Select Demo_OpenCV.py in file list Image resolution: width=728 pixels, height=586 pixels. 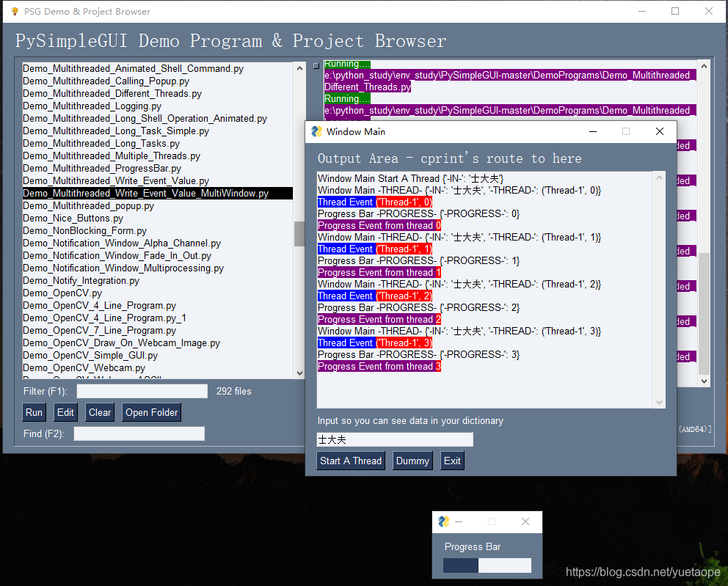click(157, 293)
